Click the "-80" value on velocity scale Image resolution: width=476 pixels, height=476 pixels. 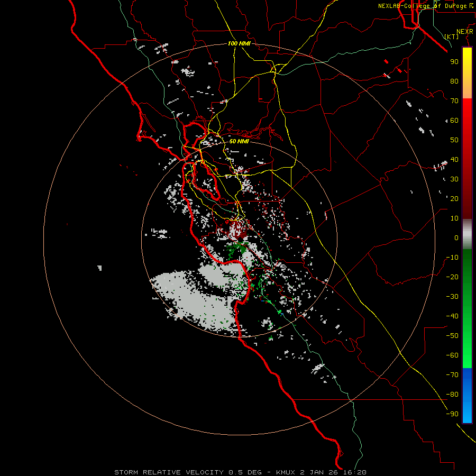click(452, 395)
